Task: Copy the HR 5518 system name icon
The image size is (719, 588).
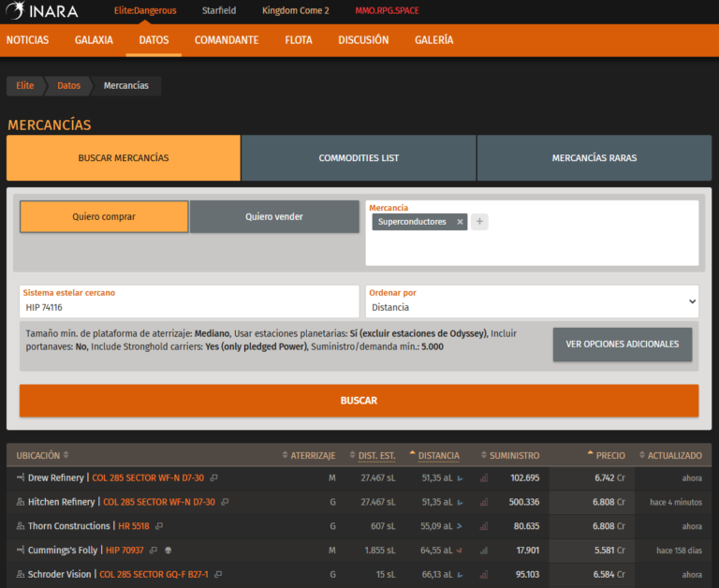Action: point(159,526)
